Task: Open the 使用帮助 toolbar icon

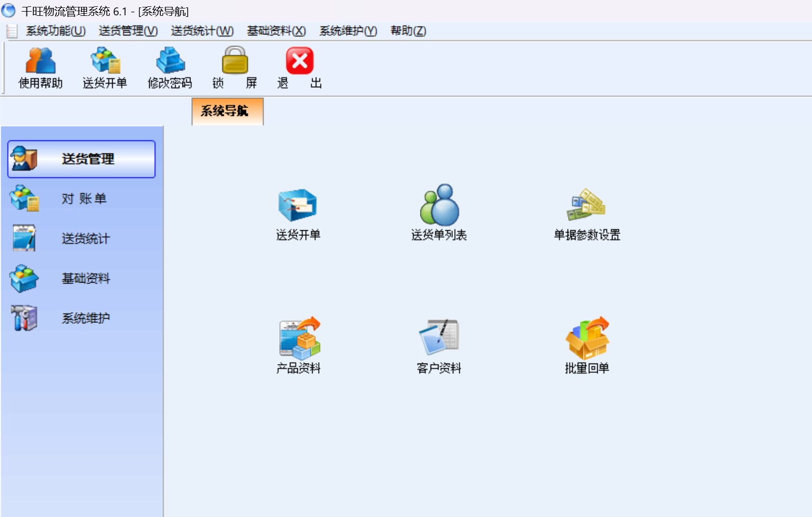Action: (x=41, y=68)
